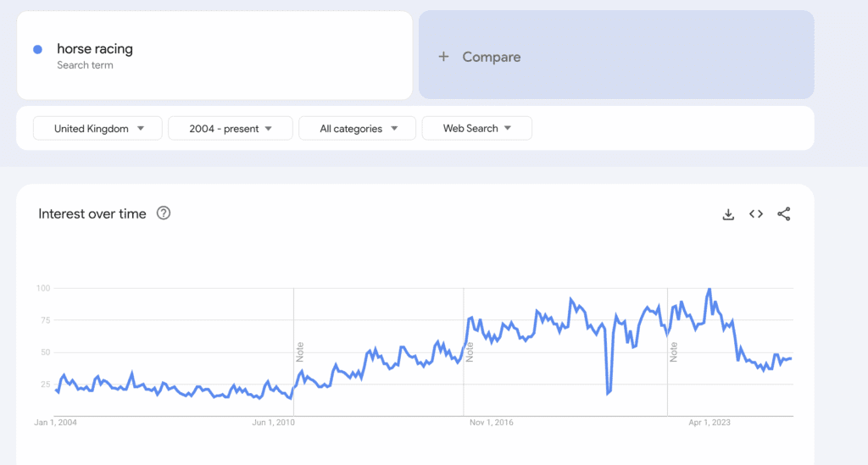Click the Jan 1, 2004 axis label
The width and height of the screenshot is (868, 465).
click(57, 422)
